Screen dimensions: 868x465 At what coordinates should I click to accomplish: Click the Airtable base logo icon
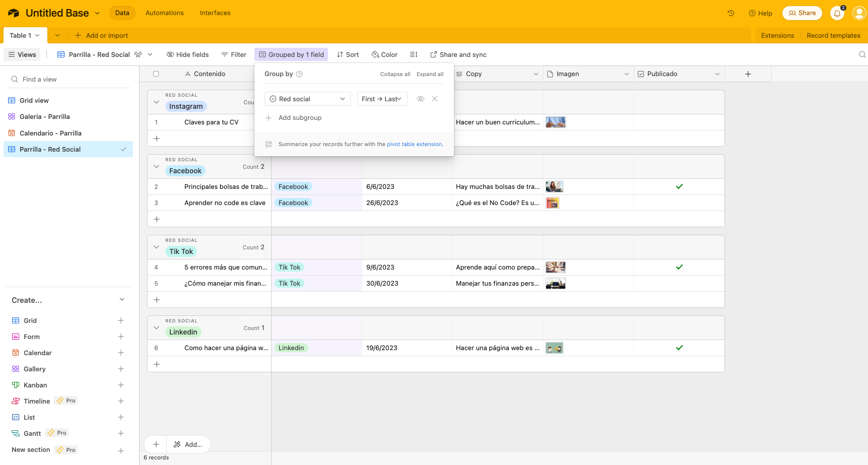point(14,13)
